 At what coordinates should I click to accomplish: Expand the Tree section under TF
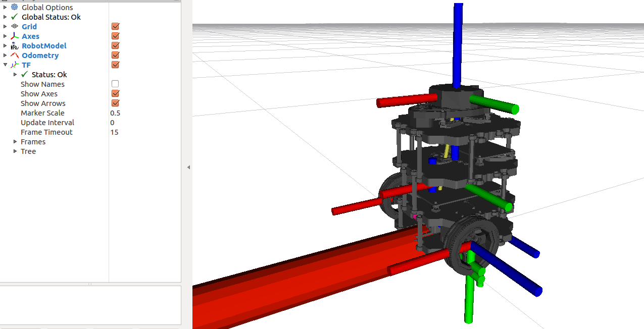tap(15, 151)
